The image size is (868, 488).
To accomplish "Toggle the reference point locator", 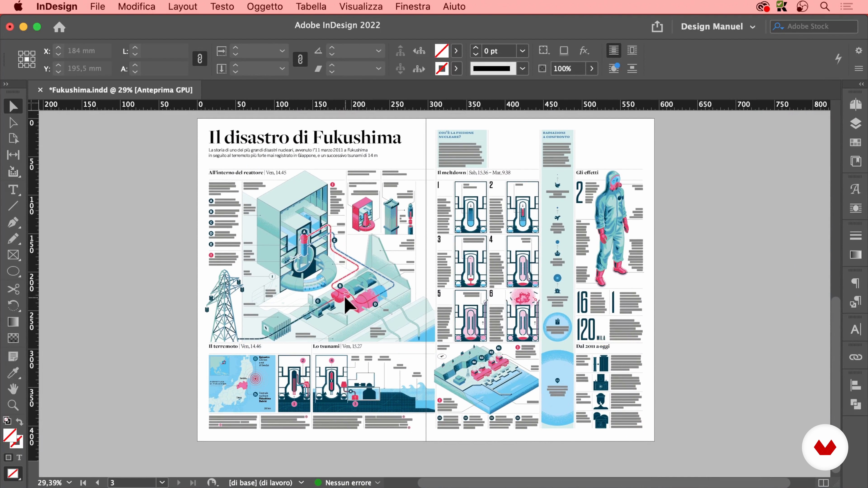I will click(x=27, y=59).
